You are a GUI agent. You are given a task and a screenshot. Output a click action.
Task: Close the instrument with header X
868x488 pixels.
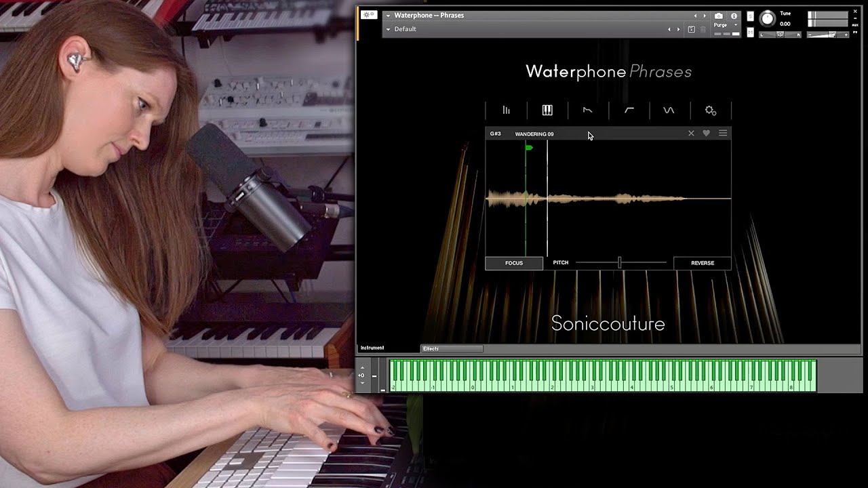854,12
